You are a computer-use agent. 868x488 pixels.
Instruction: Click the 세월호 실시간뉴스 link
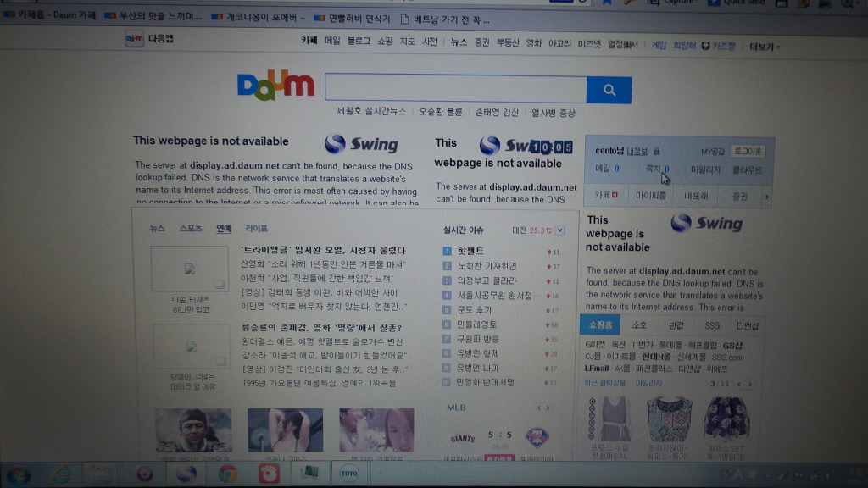tap(371, 111)
